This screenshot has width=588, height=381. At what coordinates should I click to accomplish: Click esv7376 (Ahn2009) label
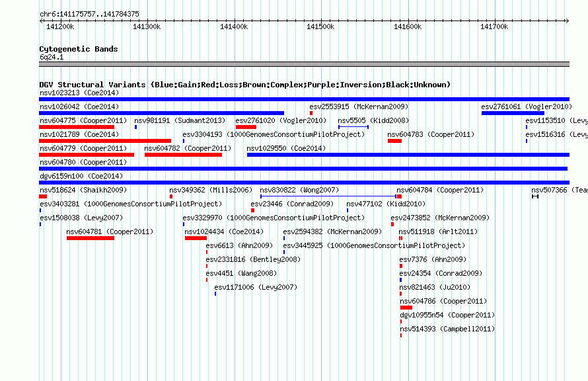pyautogui.click(x=433, y=259)
